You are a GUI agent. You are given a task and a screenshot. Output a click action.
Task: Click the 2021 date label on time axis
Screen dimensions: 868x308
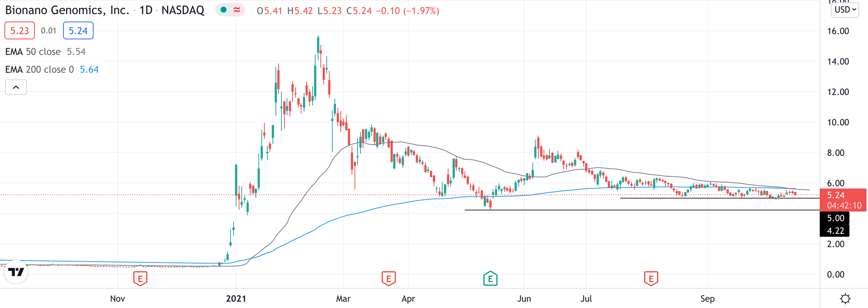(236, 298)
